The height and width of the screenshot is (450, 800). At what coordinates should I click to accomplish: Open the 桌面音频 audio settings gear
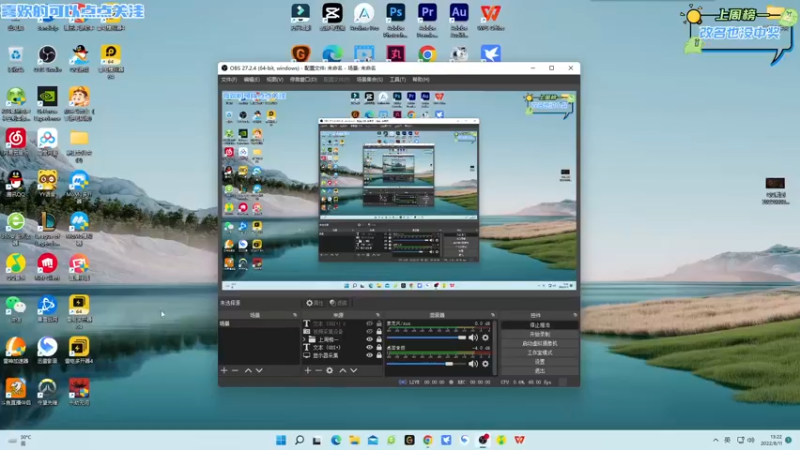pos(485,364)
